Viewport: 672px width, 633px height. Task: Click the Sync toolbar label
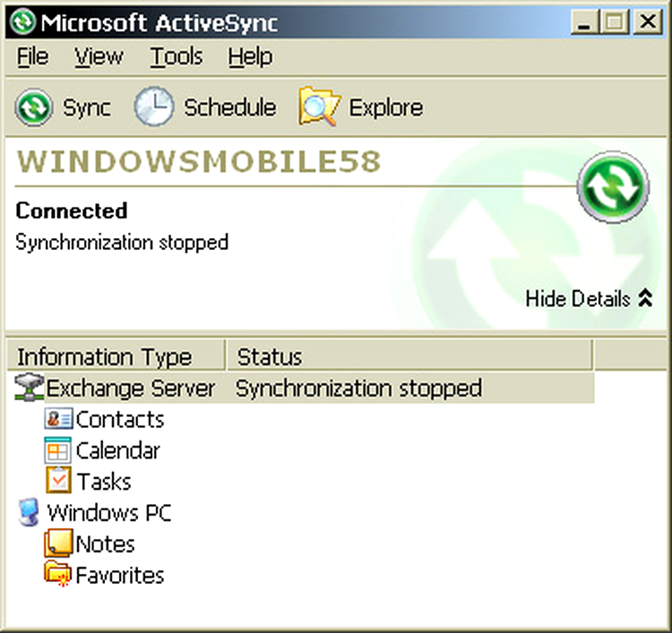87,107
